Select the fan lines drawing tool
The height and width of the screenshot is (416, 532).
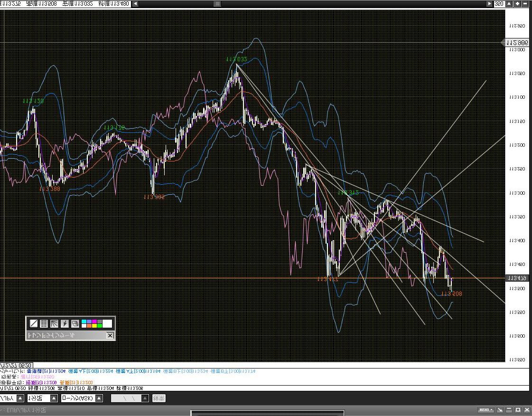54,324
